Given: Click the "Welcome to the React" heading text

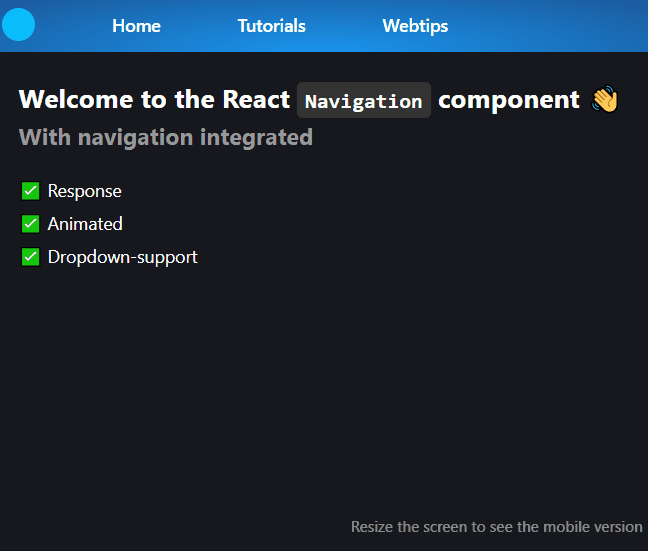Looking at the screenshot, I should pos(154,100).
